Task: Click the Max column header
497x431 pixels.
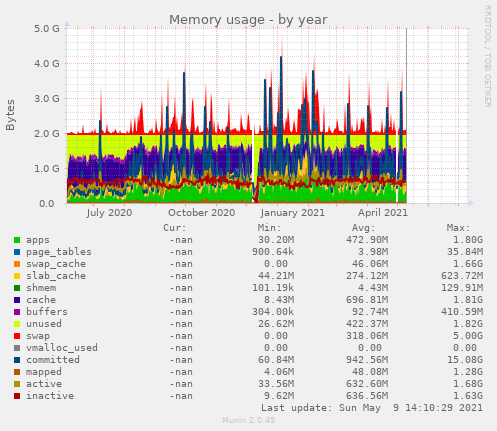Action: tap(458, 228)
